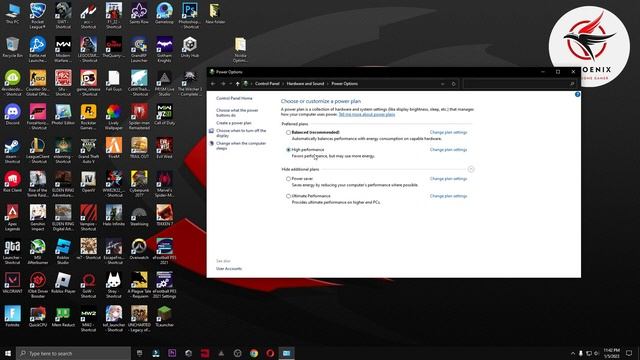Open Rockstar Games launcher icon

(88, 117)
